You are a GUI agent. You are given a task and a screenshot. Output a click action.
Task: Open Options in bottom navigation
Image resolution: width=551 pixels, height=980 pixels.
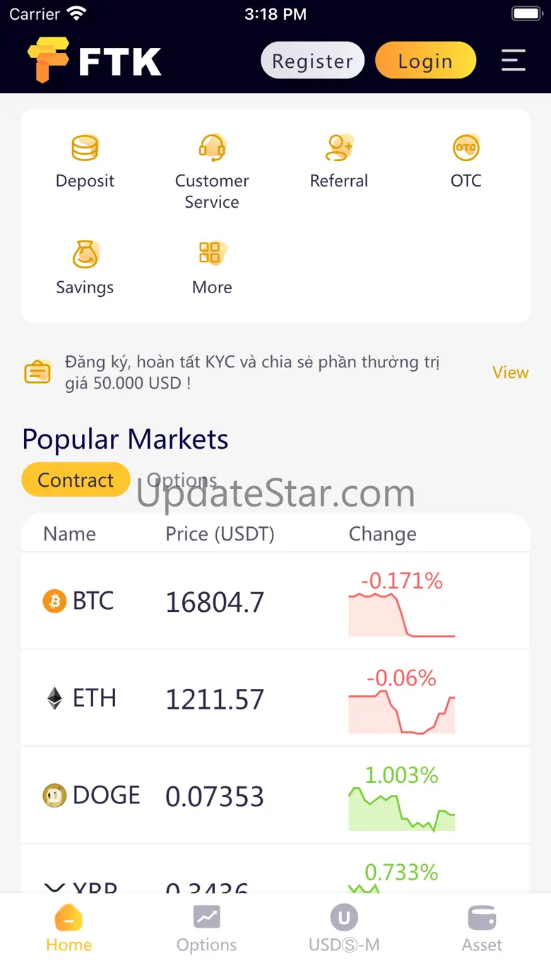pos(206,928)
